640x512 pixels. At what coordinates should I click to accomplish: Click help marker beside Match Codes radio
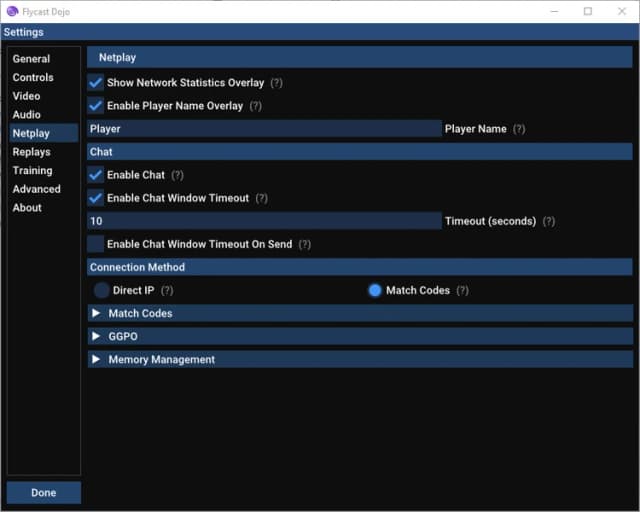pyautogui.click(x=462, y=291)
